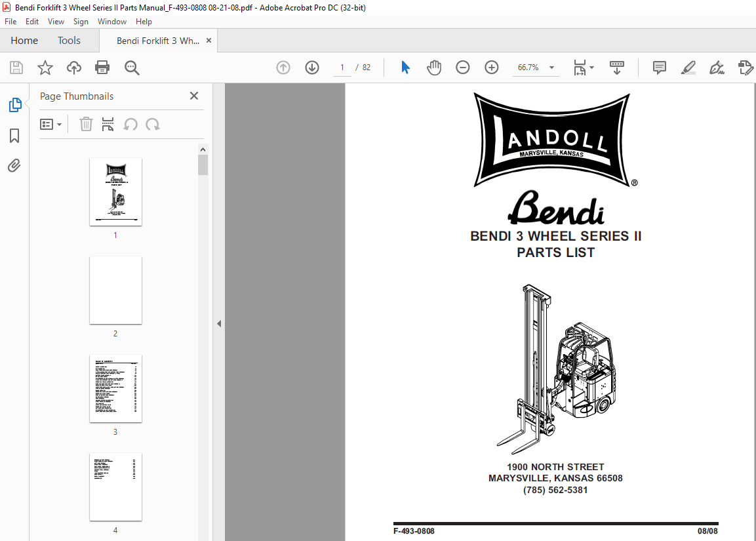This screenshot has height=541, width=756.
Task: Click '1900 NORTH STREET' address line
Action: (x=555, y=467)
